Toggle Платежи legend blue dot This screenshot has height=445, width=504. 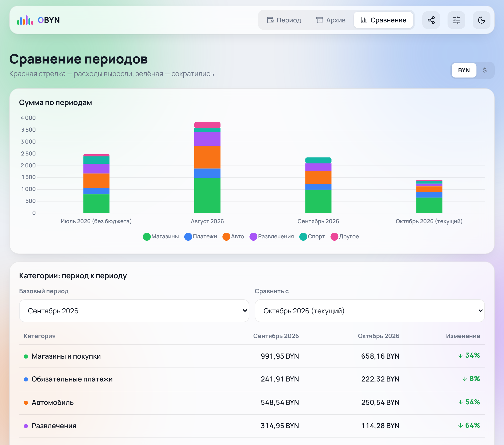(188, 237)
